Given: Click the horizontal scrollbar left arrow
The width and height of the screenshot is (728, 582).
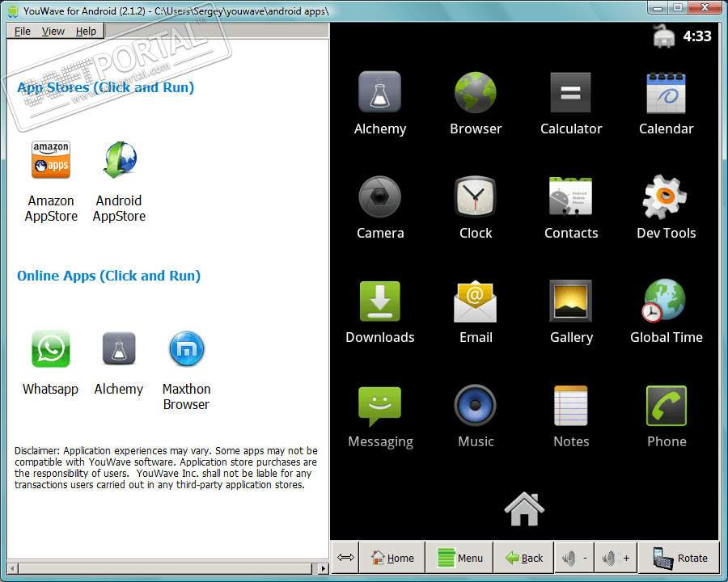Looking at the screenshot, I should coord(12,568).
